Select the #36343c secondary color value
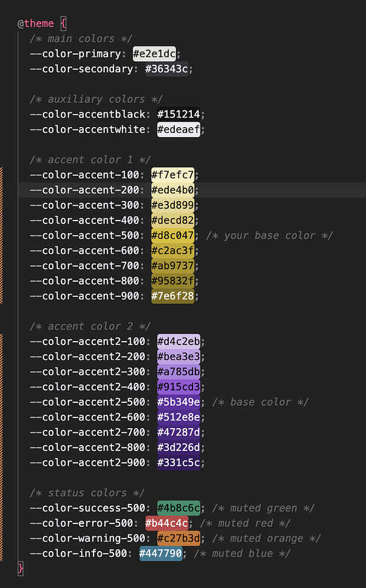Screen dimensions: 366x588 point(167,69)
